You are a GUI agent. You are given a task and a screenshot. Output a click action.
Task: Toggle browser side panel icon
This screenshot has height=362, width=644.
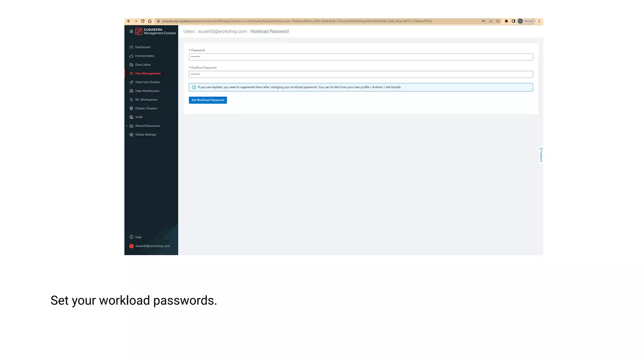[x=513, y=21]
